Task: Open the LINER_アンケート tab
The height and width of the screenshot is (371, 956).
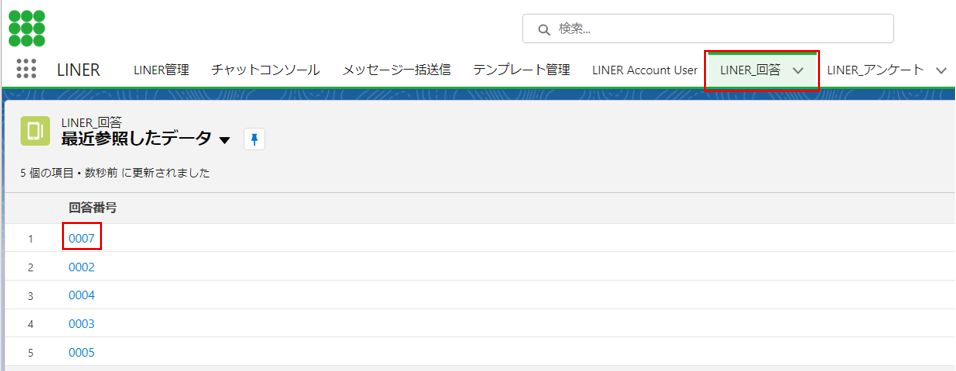Action: point(876,70)
